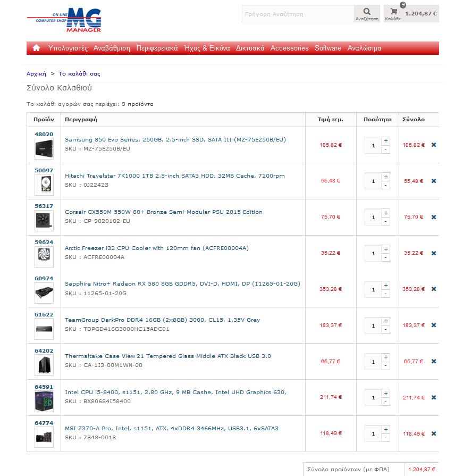Click the Hitachi HDD product thumbnail
This screenshot has height=476, width=463.
click(44, 185)
